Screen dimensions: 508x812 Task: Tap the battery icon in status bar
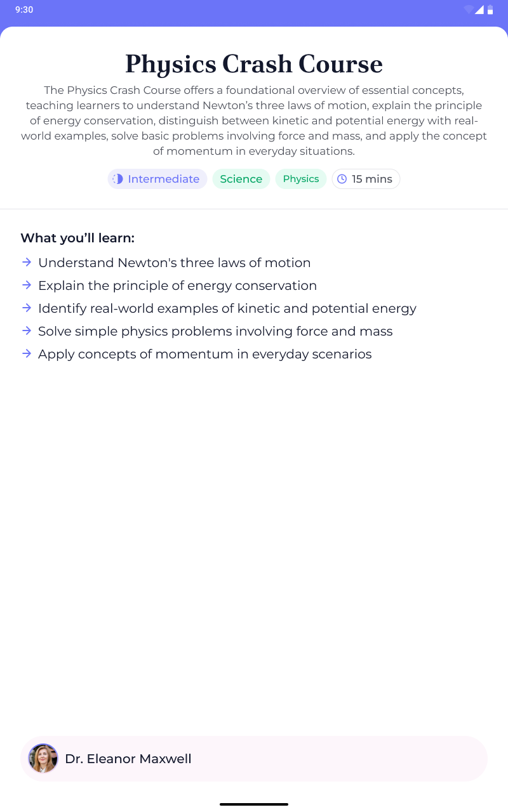tap(490, 10)
